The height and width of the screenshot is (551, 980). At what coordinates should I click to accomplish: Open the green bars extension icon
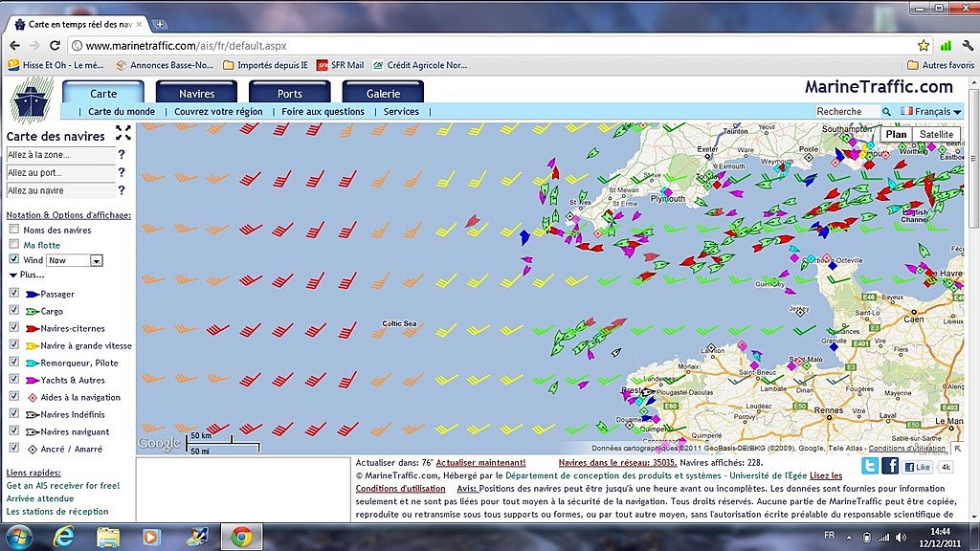click(946, 45)
